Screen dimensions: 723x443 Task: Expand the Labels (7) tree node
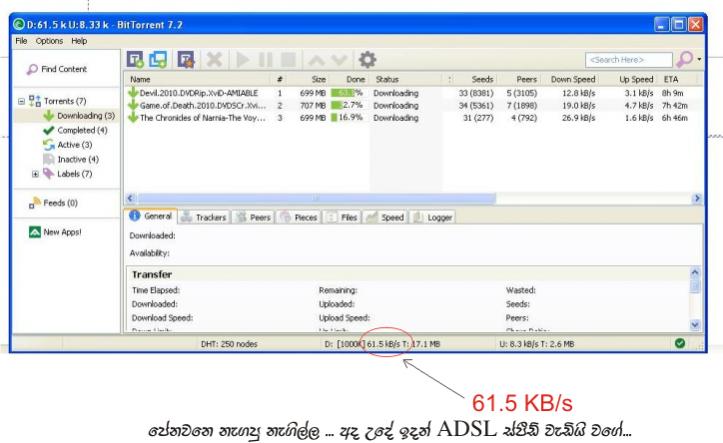(x=35, y=174)
